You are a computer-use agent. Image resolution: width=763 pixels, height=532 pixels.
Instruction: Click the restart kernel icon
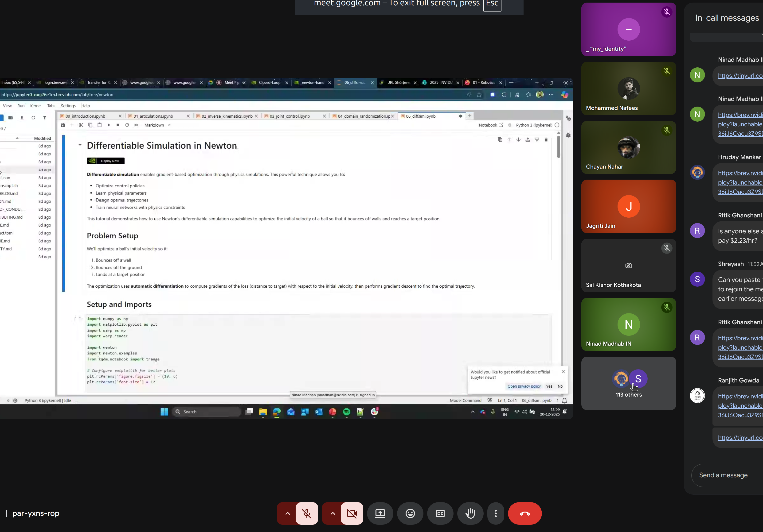(x=127, y=125)
